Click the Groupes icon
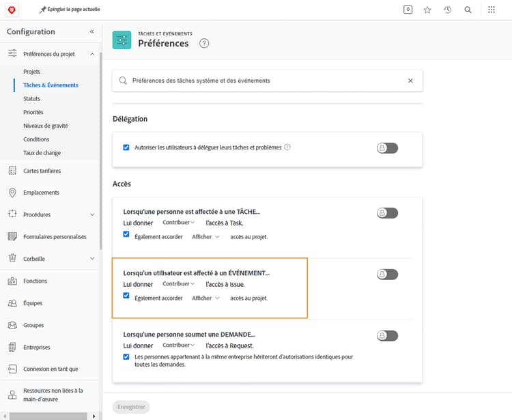This screenshot has height=420, width=512. (12, 325)
